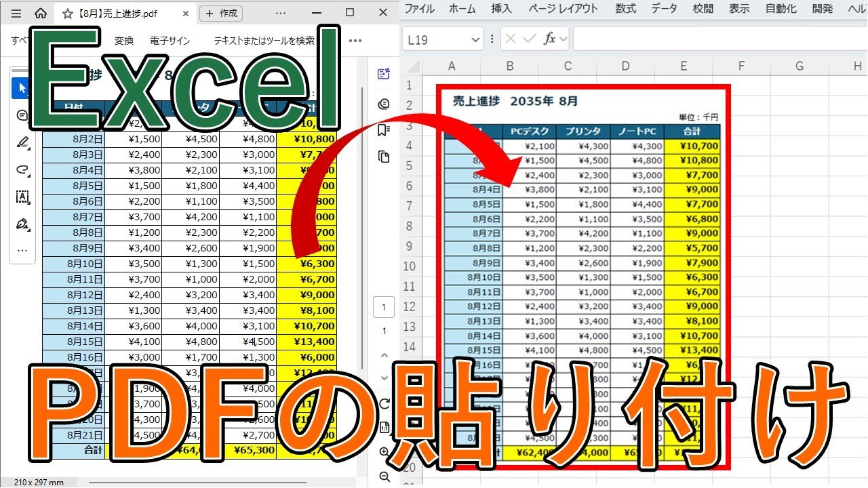The width and height of the screenshot is (868, 488).
Task: Select Excel row 1 header
Action: 409,85
